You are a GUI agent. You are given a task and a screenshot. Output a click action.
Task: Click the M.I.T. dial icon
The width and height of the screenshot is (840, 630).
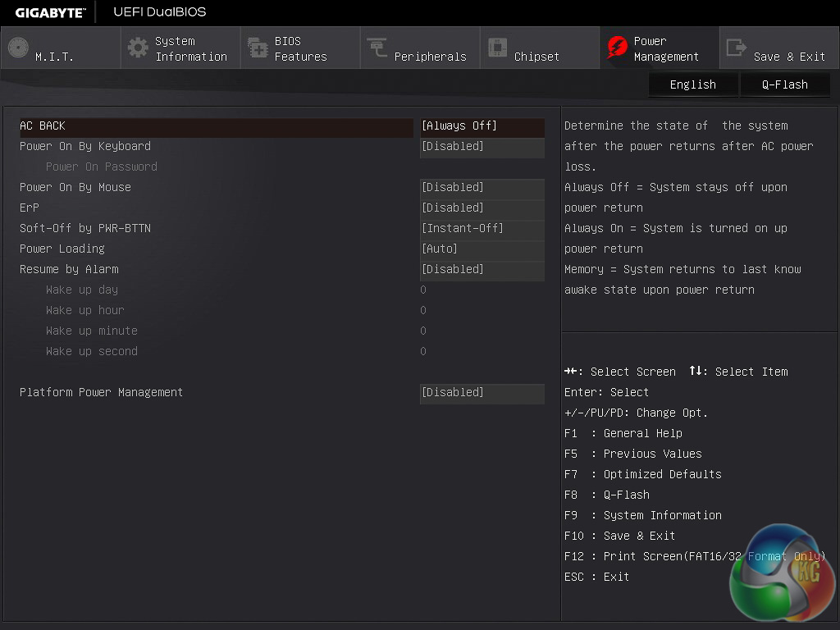tap(18, 48)
